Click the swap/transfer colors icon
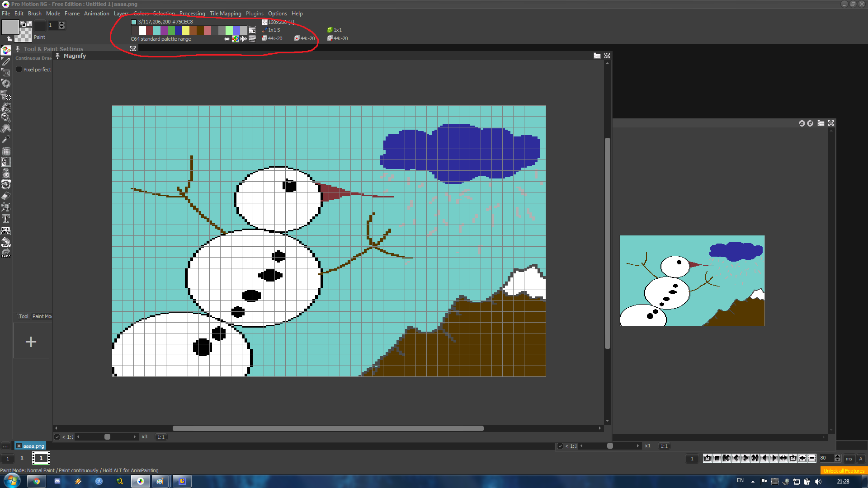This screenshot has width=868, height=488. 227,38
